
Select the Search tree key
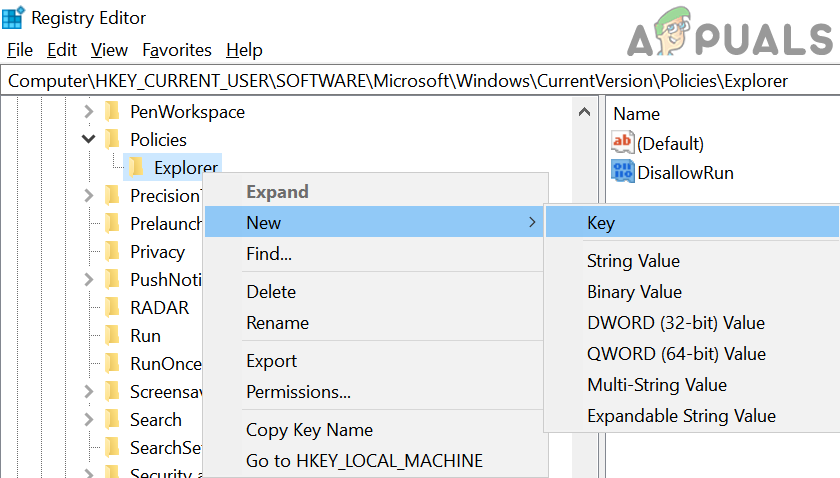tap(156, 420)
